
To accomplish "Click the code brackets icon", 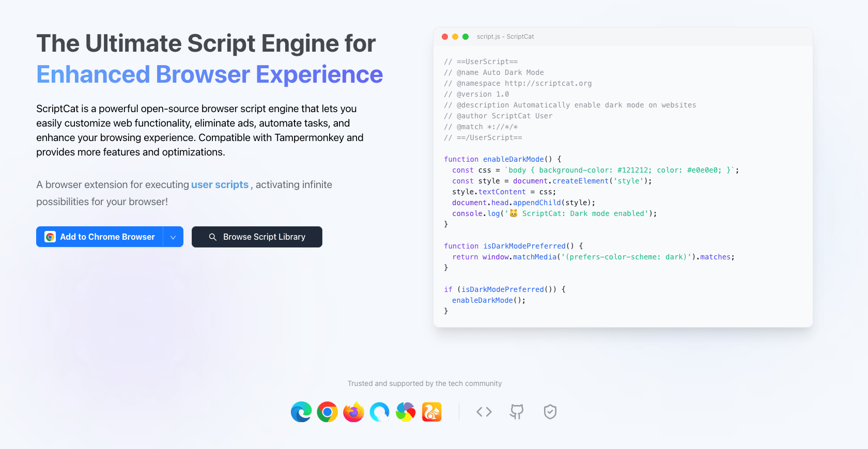I will pyautogui.click(x=484, y=412).
